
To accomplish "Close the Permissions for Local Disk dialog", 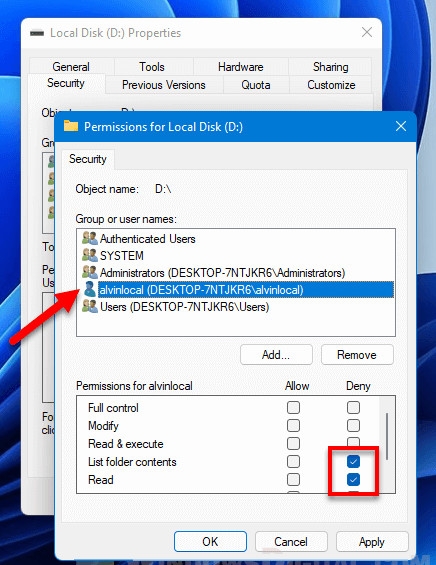I will coord(401,126).
